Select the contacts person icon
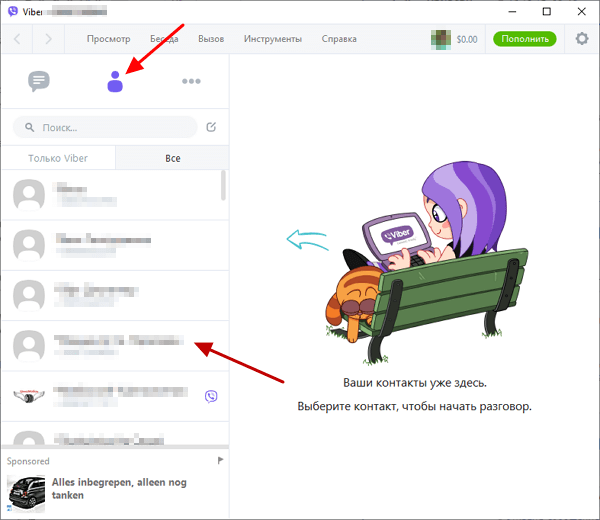Viewport: 600px width, 520px height. point(115,82)
